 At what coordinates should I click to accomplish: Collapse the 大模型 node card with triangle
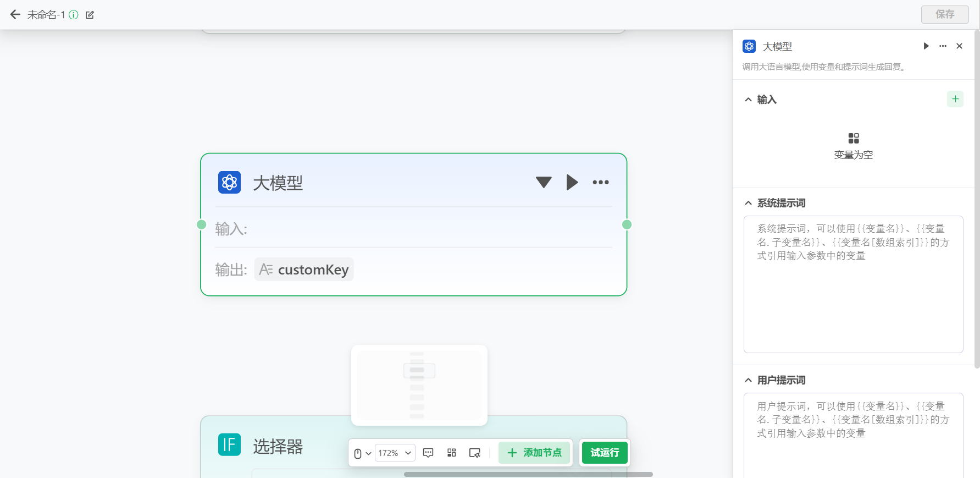[543, 182]
